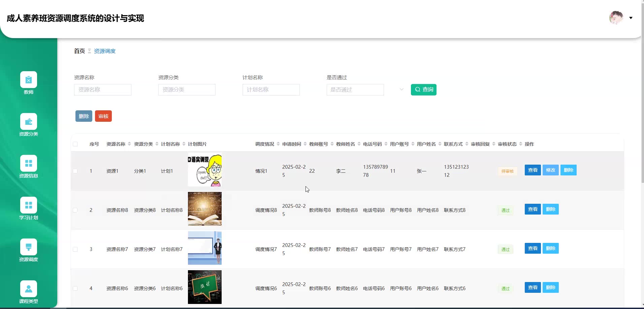Click the 张一 user name cell

pos(422,171)
